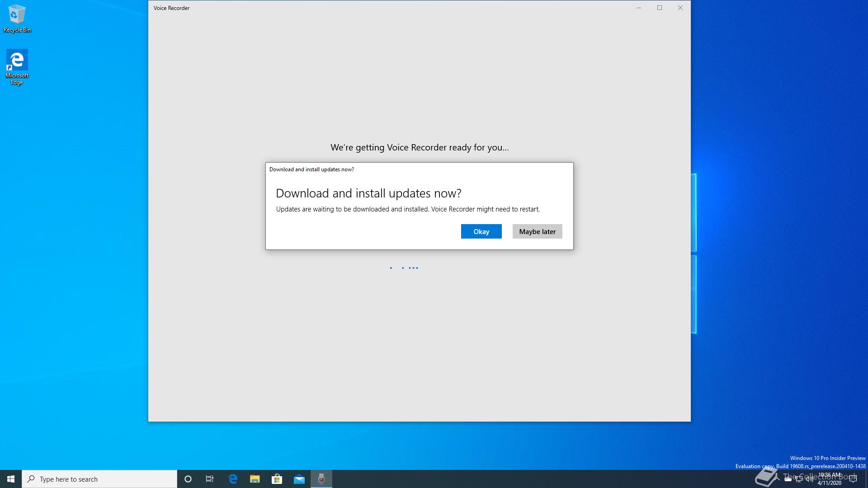868x488 pixels.
Task: Open the network status tray icon
Action: pyautogui.click(x=799, y=479)
